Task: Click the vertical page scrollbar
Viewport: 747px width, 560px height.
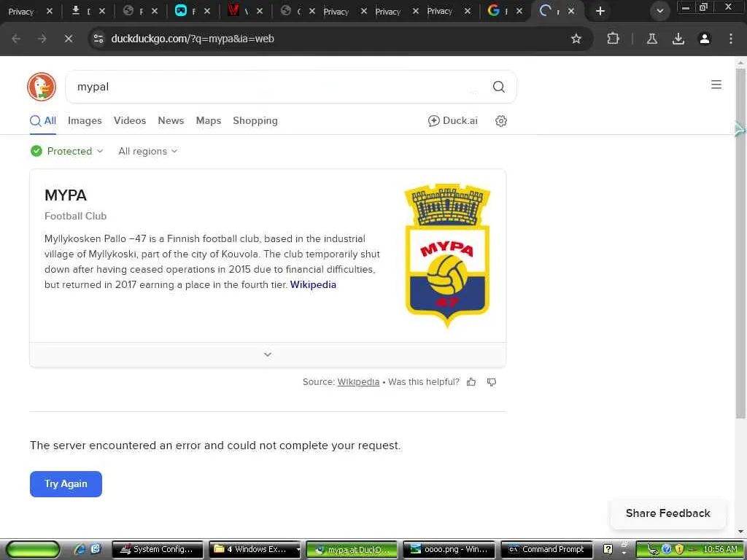Action: tap(740, 243)
